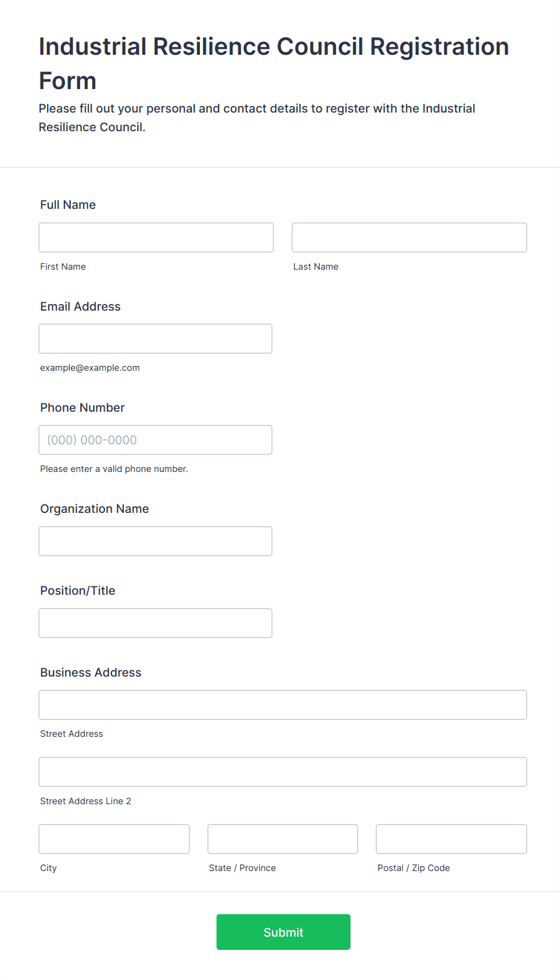This screenshot has width=560, height=980.
Task: Click the Street Address input box
Action: click(x=282, y=704)
